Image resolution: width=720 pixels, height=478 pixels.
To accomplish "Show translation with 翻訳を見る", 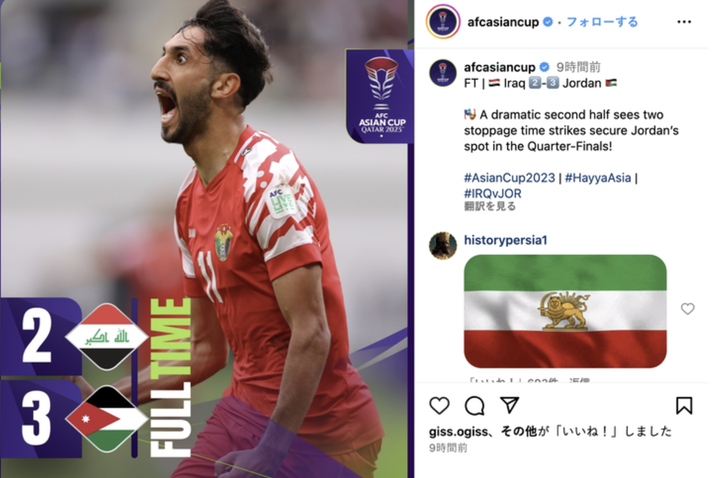I will (489, 206).
